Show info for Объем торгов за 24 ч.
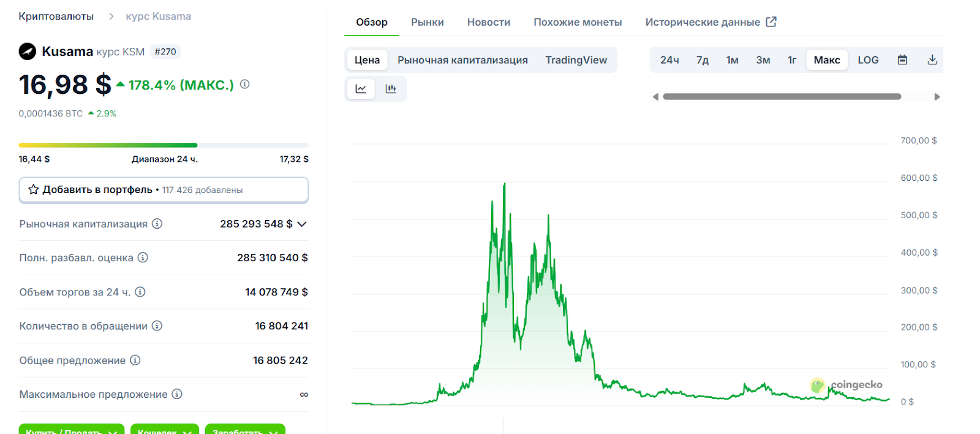The image size is (980, 434). pyautogui.click(x=140, y=292)
